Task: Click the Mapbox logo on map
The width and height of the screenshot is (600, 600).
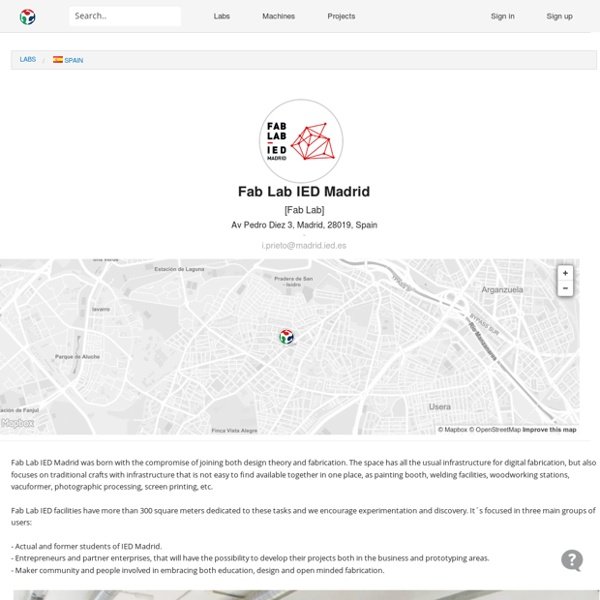Action: tap(18, 423)
